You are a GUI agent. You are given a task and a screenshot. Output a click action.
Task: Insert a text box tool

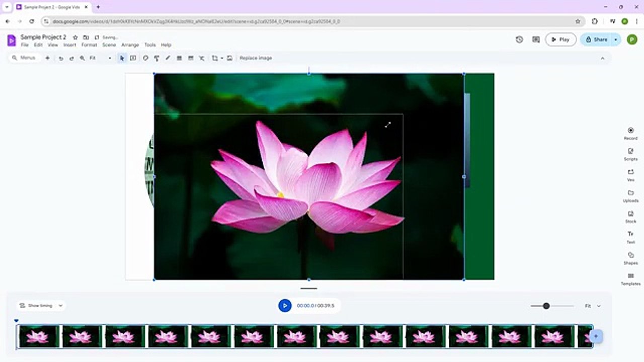(x=133, y=58)
